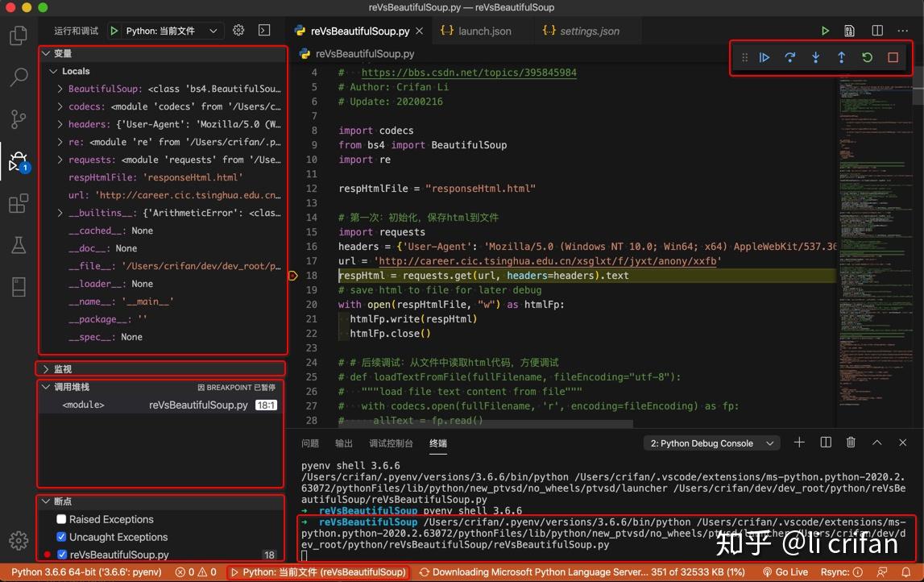The image size is (924, 582).
Task: Collapse the 变量 section
Action: coord(46,53)
